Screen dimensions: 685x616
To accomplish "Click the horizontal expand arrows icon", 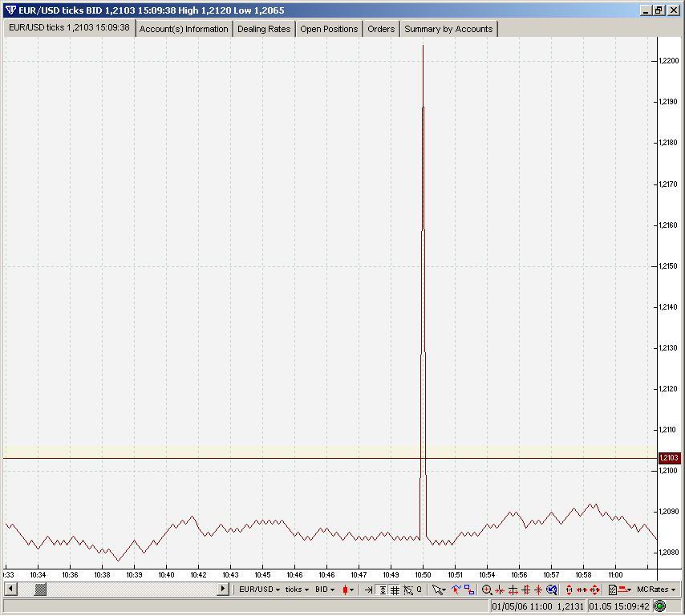I will [513, 590].
